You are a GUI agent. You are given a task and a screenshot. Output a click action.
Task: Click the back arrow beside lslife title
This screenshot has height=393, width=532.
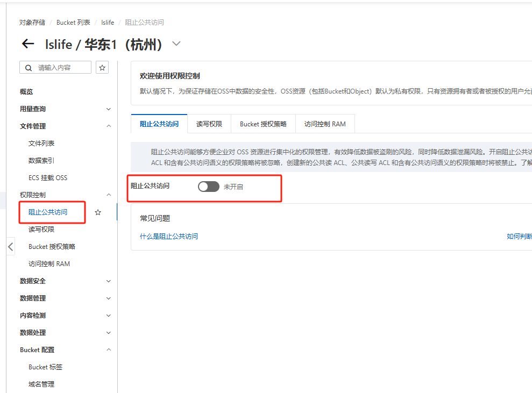click(x=28, y=44)
